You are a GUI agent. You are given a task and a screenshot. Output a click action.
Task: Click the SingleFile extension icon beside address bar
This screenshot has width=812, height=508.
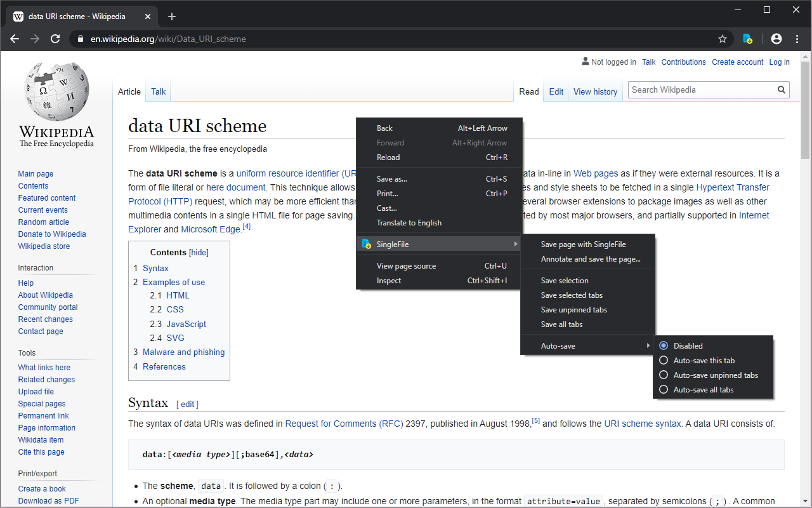click(x=747, y=39)
